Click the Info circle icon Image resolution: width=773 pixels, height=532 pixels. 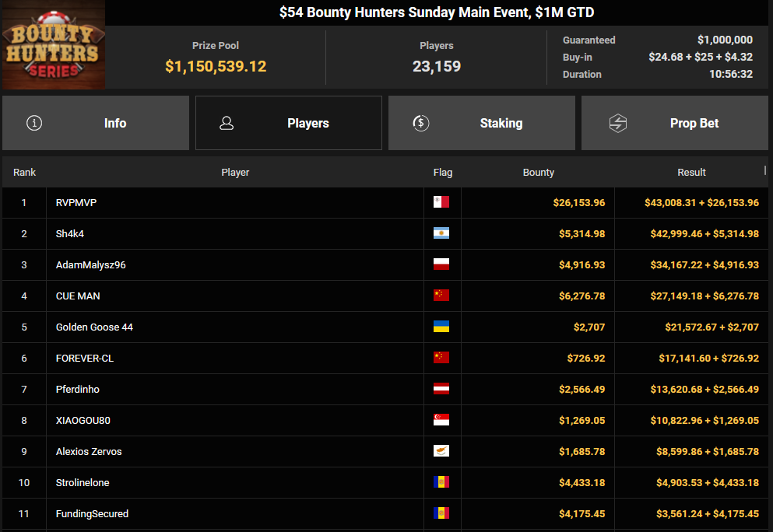click(34, 123)
